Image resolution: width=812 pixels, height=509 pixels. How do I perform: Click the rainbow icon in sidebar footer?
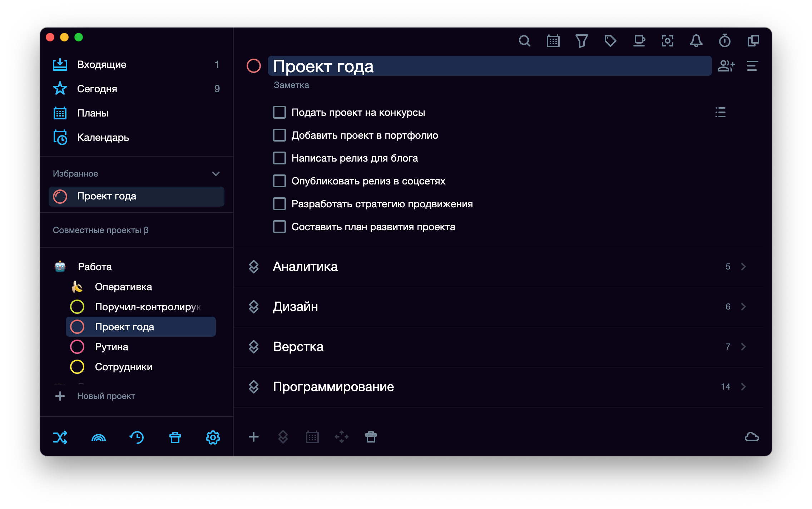click(99, 438)
